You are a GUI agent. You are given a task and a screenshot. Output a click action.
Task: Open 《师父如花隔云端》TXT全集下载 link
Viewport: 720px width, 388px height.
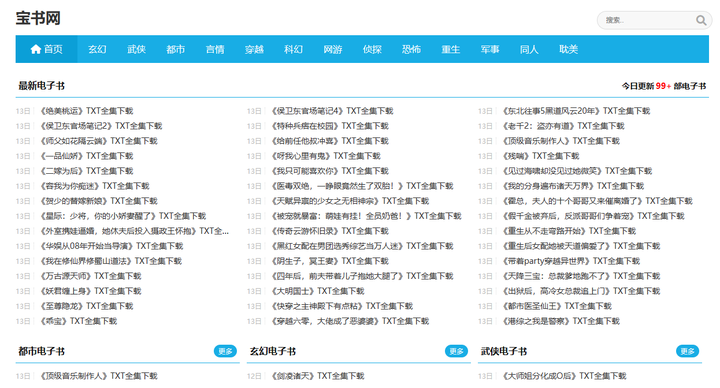point(98,141)
